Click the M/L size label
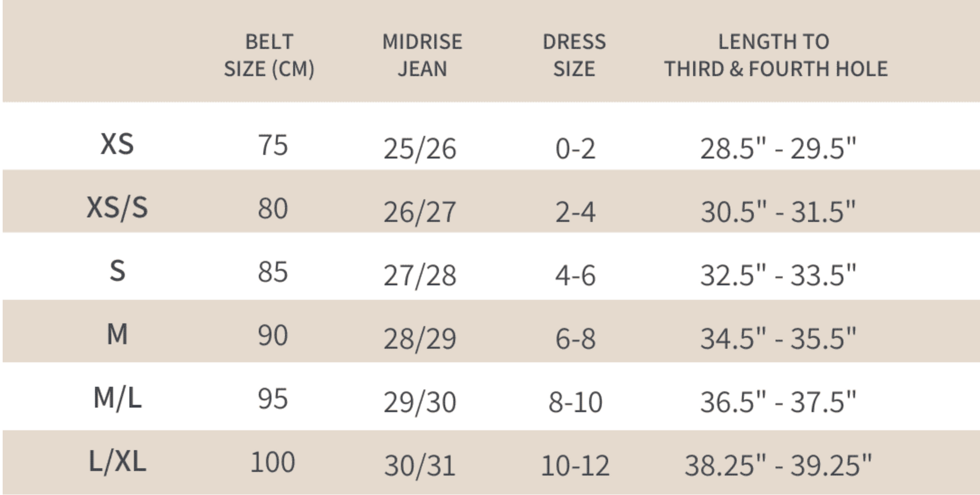This screenshot has width=980, height=495. tap(117, 398)
